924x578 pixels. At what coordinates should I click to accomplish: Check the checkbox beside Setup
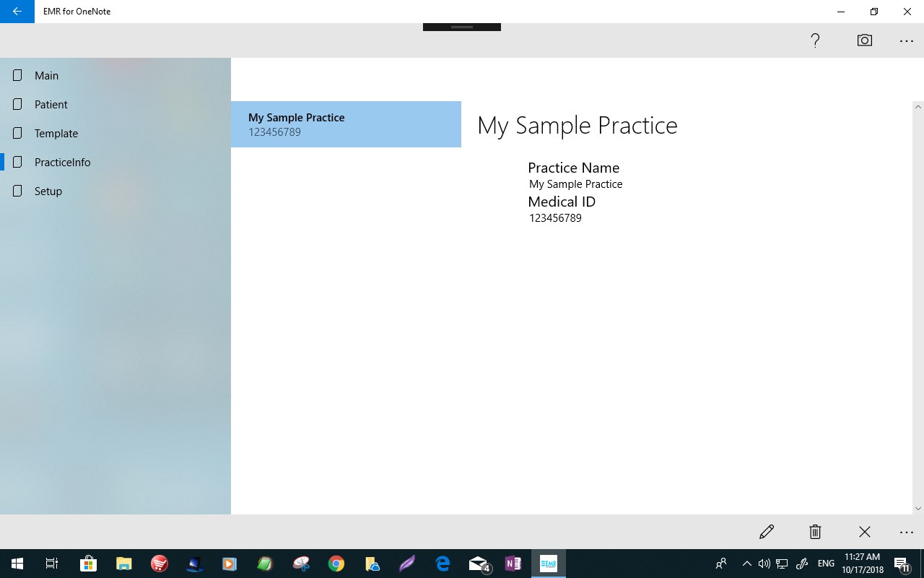tap(17, 191)
